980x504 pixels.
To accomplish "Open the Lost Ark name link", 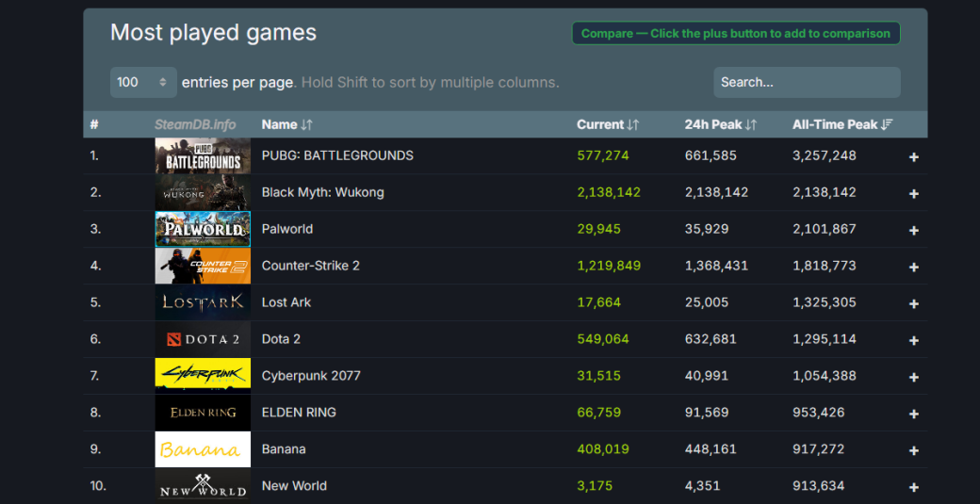I will (x=286, y=302).
